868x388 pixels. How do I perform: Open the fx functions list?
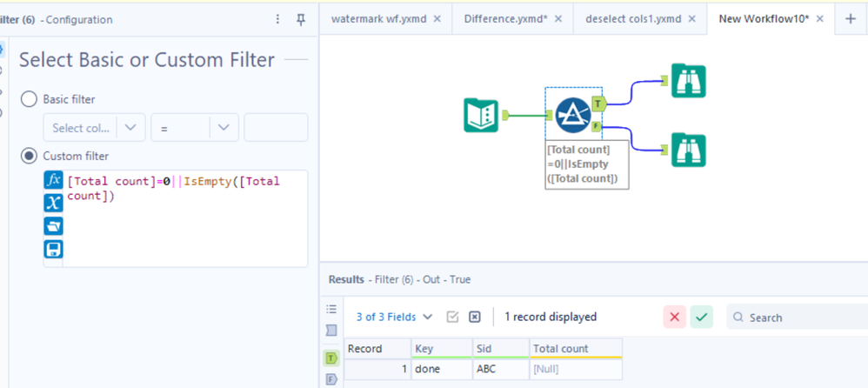pyautogui.click(x=53, y=181)
